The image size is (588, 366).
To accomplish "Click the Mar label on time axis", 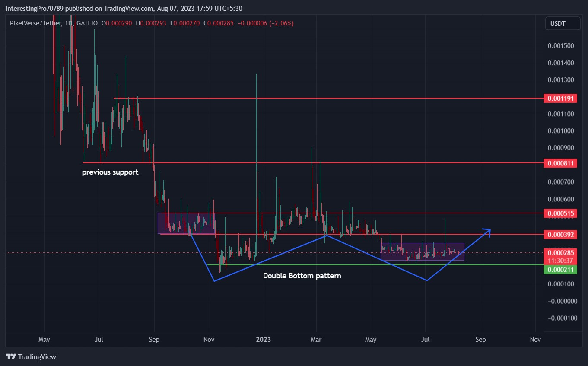I will point(317,340).
